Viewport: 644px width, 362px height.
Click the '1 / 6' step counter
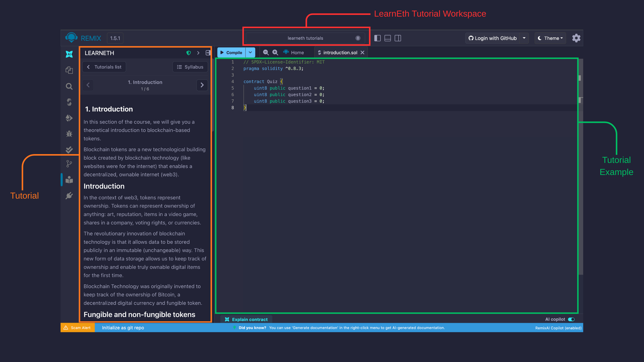(145, 89)
